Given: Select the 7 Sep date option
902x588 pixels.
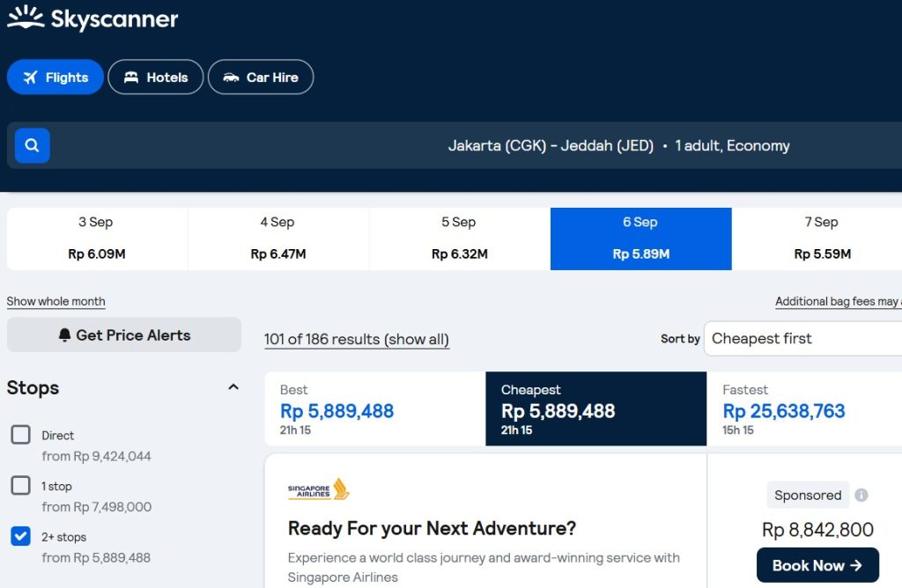Looking at the screenshot, I should pyautogui.click(x=820, y=239).
